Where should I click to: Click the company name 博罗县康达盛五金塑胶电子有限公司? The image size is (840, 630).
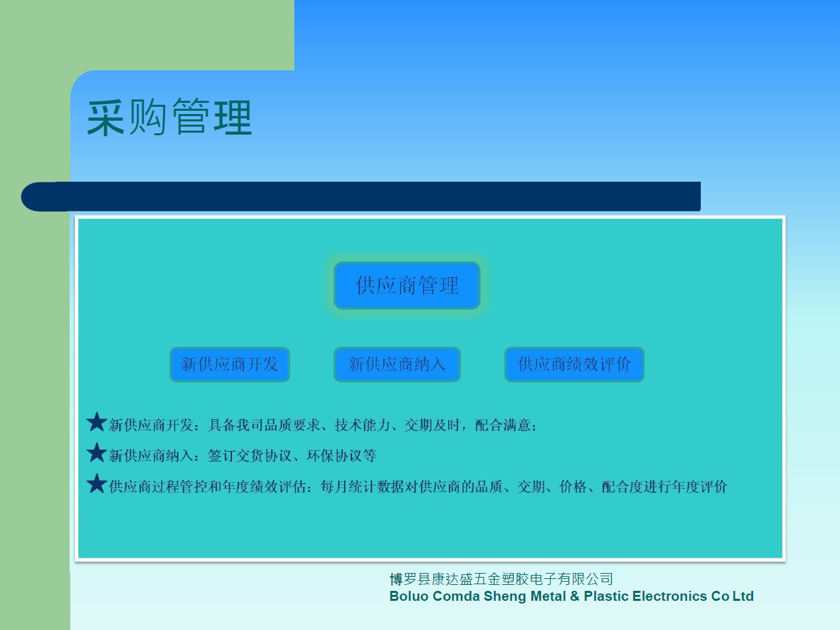click(x=501, y=579)
